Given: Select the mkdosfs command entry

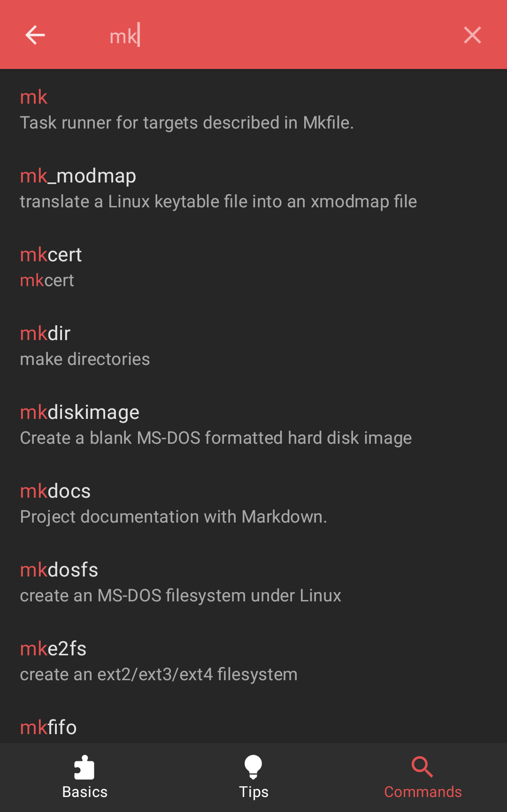Looking at the screenshot, I should pos(59,570).
